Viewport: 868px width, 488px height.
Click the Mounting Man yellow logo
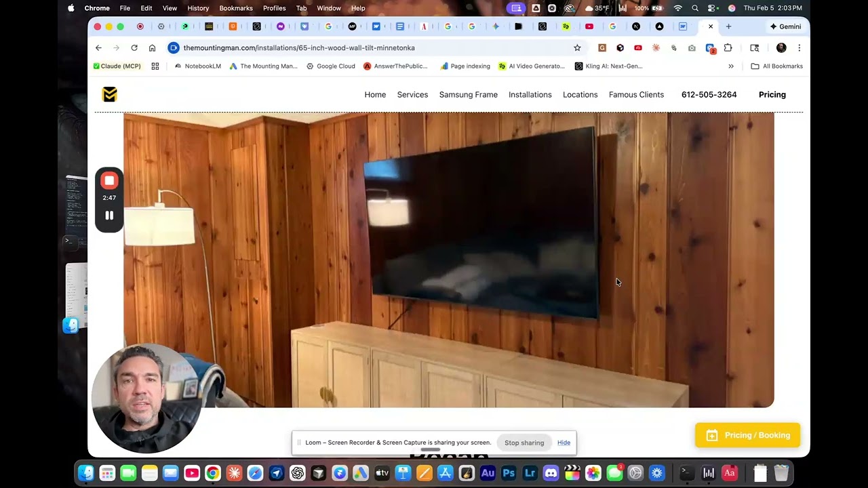pyautogui.click(x=109, y=94)
